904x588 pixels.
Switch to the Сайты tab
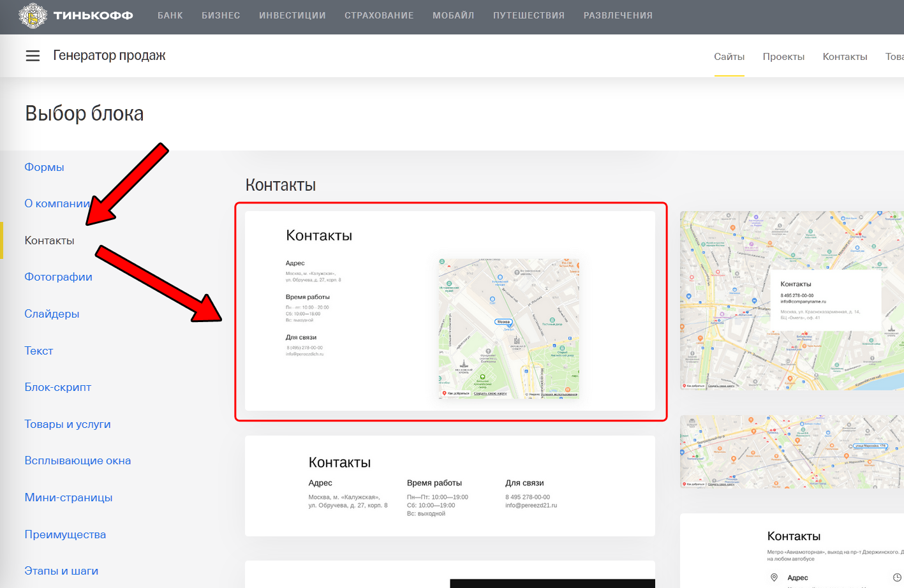coord(729,57)
